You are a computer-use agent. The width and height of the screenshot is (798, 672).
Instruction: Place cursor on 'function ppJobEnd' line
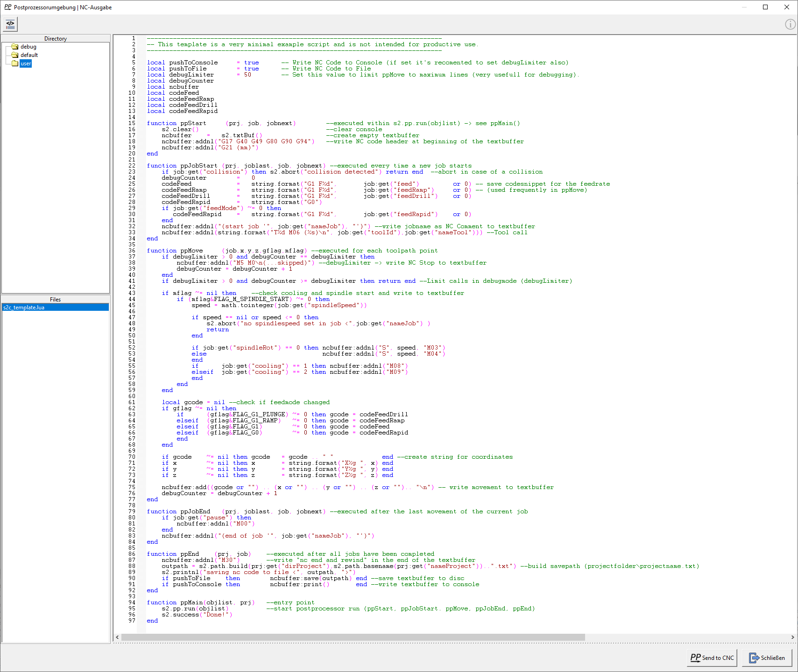[x=337, y=511]
